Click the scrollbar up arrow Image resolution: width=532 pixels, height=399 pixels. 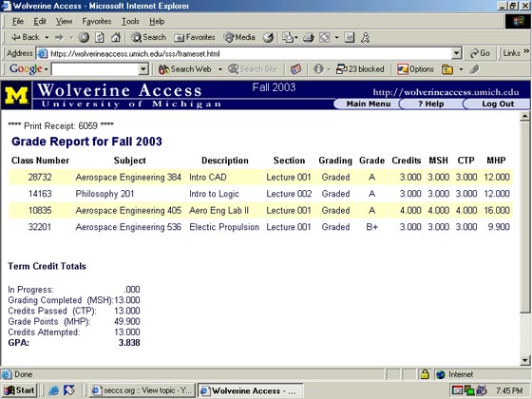click(524, 116)
